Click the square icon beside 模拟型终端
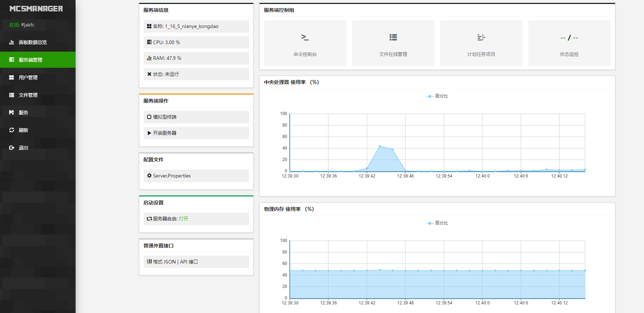Image resolution: width=644 pixels, height=313 pixels. 149,117
